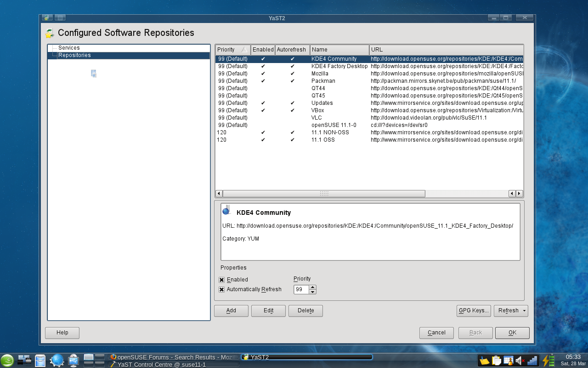The image size is (588, 368).
Task: Open KNotes sticky note tray icon
Action: (484, 361)
